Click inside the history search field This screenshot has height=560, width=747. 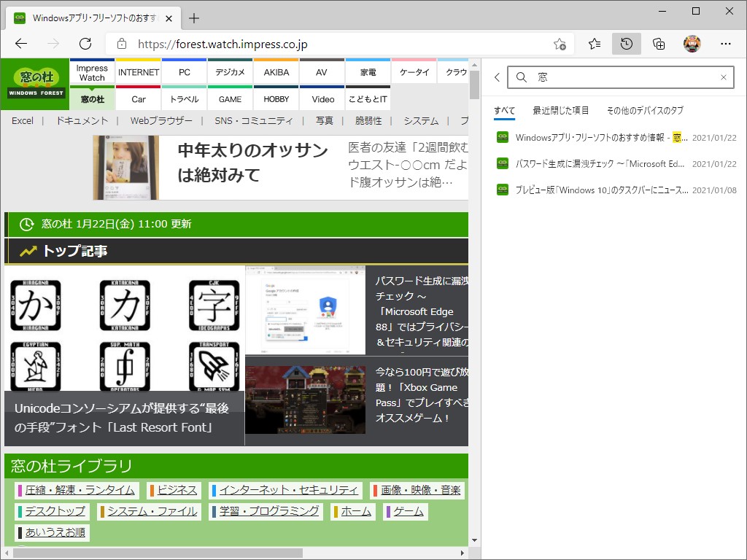pos(620,77)
